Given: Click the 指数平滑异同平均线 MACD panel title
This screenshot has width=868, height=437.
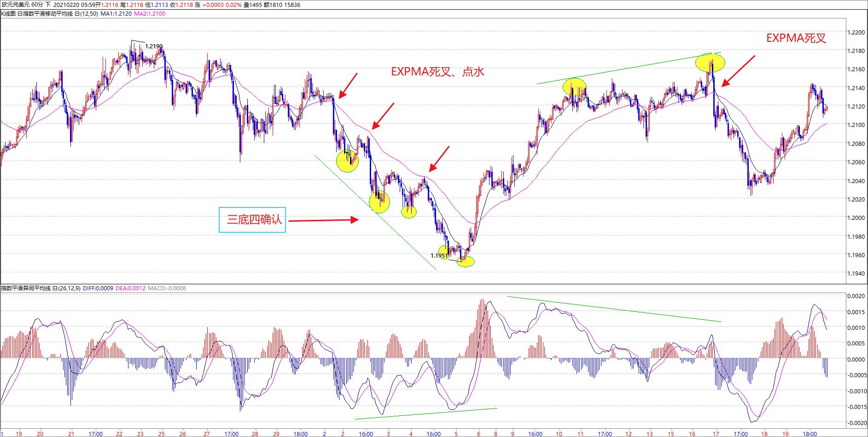Looking at the screenshot, I should tap(26, 288).
